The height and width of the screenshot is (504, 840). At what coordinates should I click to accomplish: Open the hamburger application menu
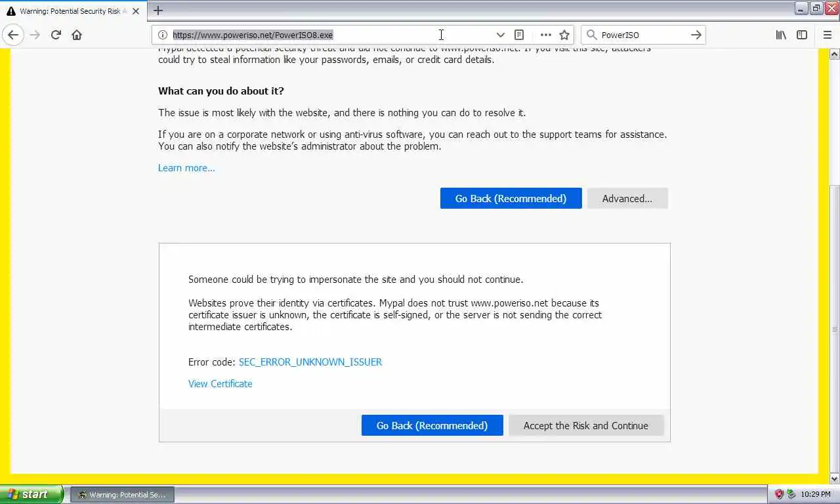click(828, 35)
